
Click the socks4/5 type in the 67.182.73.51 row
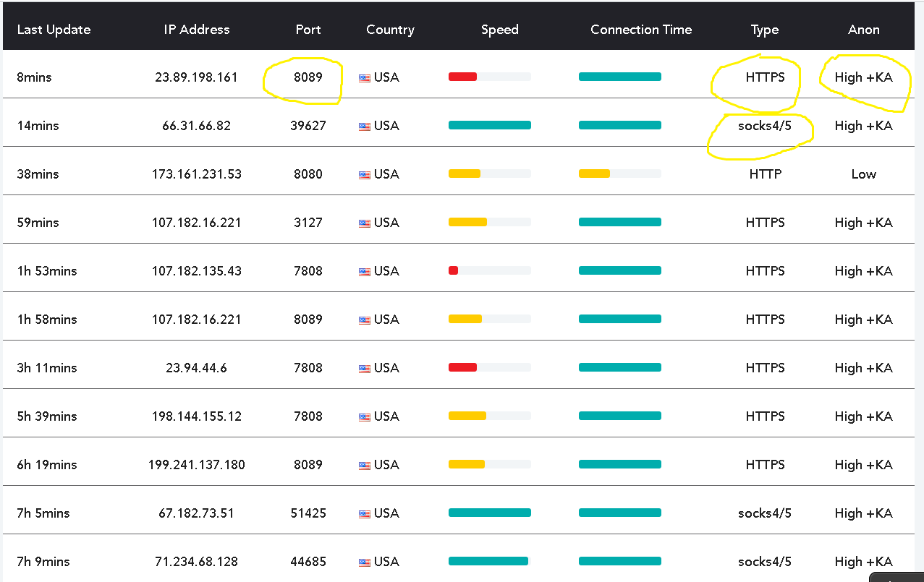coord(765,513)
